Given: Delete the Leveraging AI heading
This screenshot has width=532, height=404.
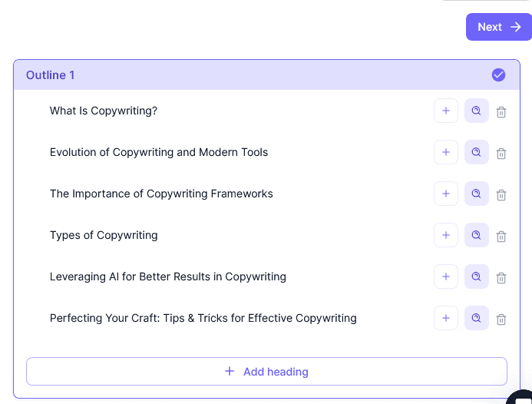Looking at the screenshot, I should [x=501, y=278].
